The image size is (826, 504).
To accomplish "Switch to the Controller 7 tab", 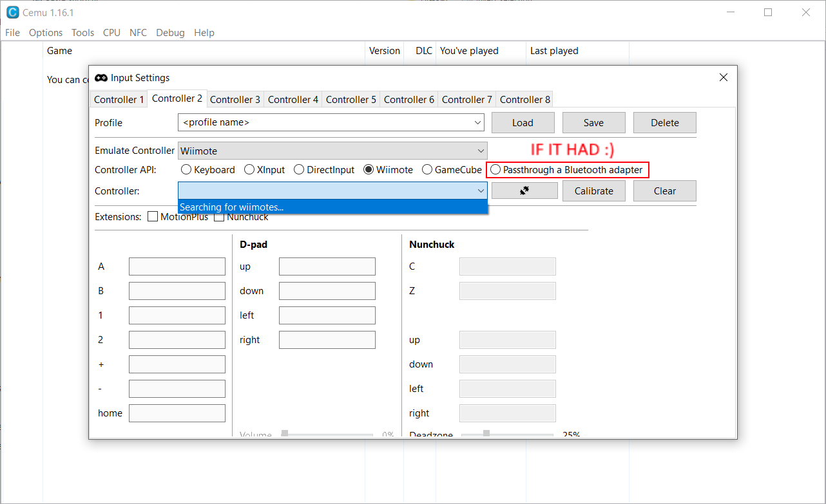I will (x=467, y=100).
